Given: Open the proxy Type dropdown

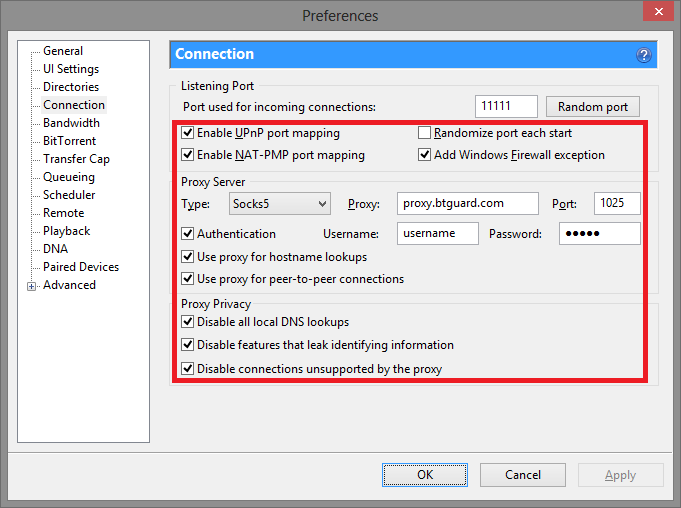Looking at the screenshot, I should click(x=279, y=204).
